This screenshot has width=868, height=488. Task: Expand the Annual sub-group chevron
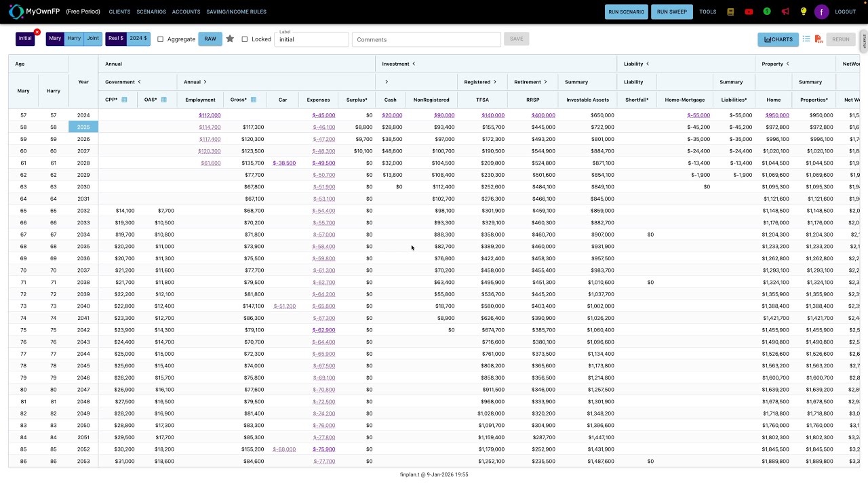coord(205,82)
